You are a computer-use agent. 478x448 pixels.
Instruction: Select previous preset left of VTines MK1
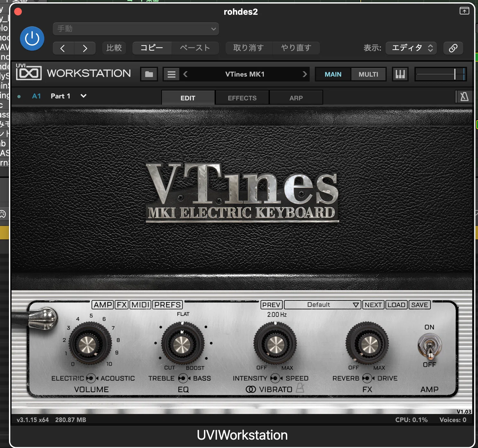(185, 74)
